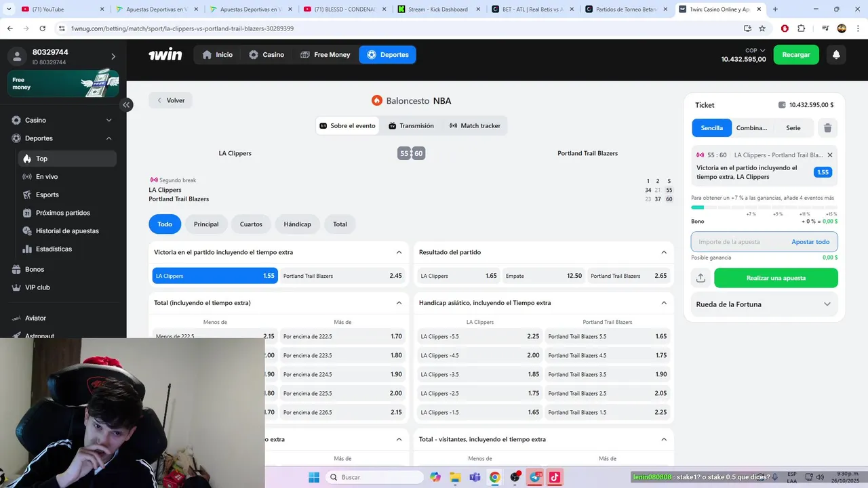Click the share ticket upload icon
This screenshot has width=868, height=488.
(701, 278)
